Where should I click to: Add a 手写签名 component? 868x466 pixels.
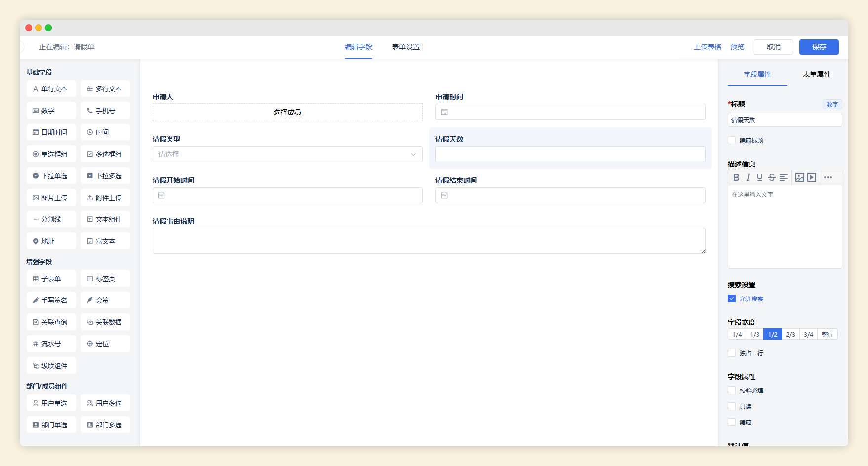click(x=51, y=300)
